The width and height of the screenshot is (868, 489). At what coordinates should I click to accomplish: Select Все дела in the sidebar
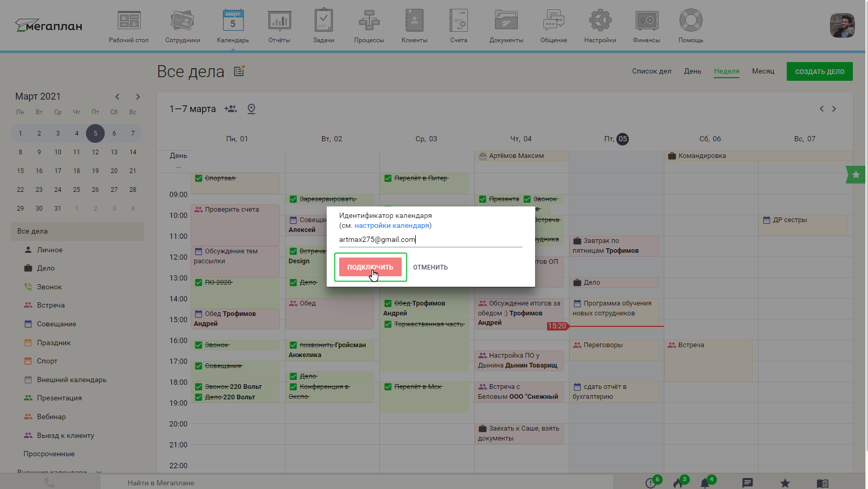click(78, 231)
